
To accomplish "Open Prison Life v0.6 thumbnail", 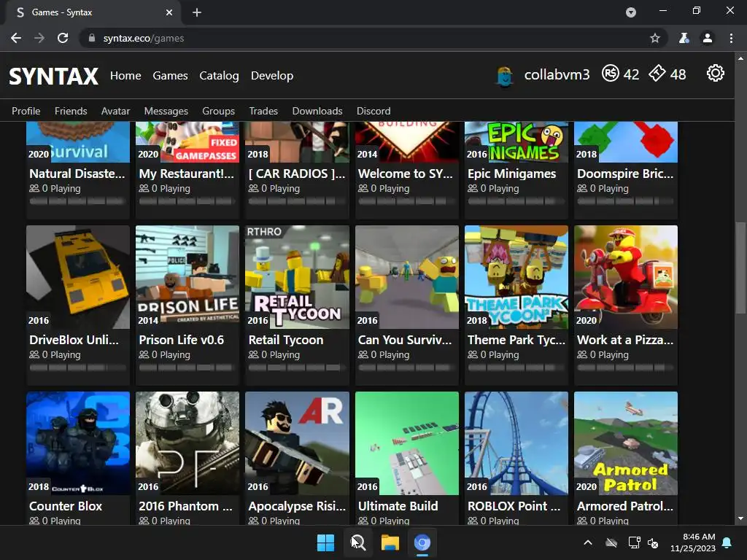I will [x=187, y=277].
